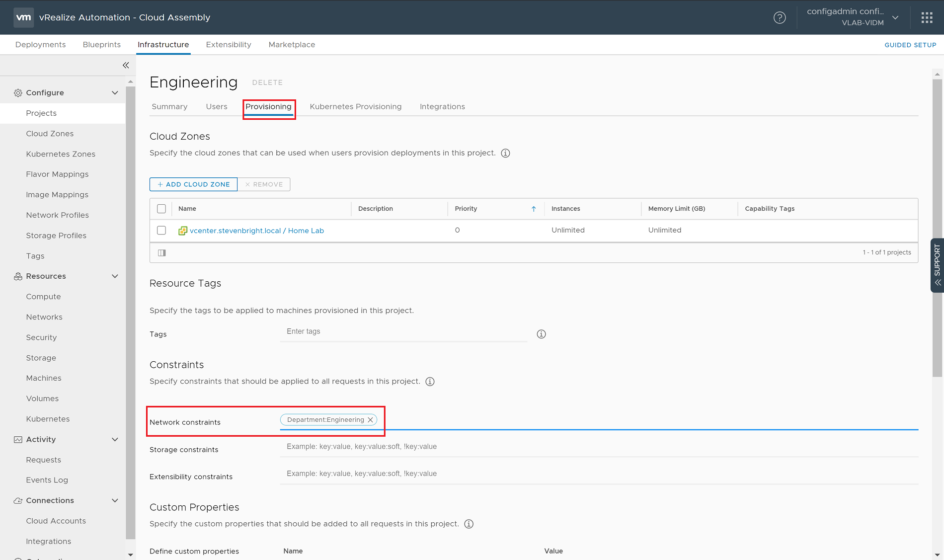Expand the configadmin user account menu

click(895, 17)
